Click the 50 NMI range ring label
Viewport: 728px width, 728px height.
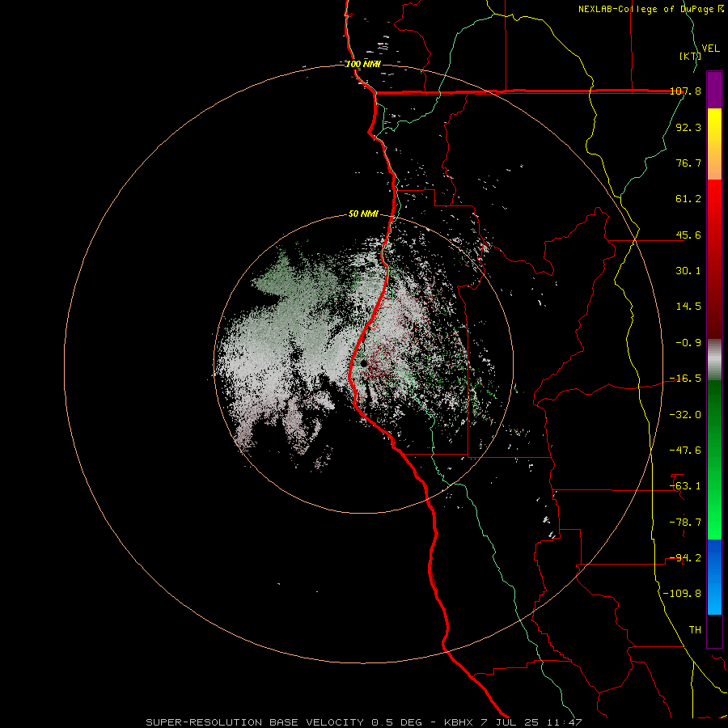tap(363, 214)
